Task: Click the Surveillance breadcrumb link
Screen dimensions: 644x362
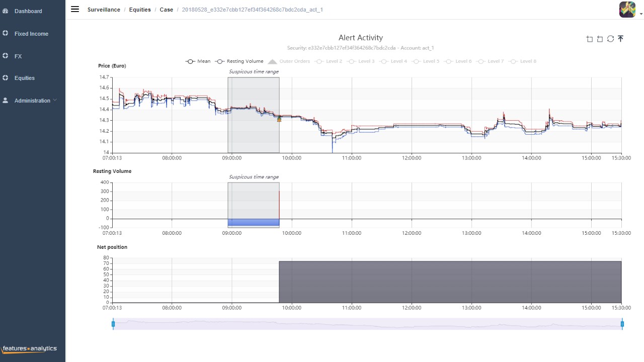Action: click(104, 10)
